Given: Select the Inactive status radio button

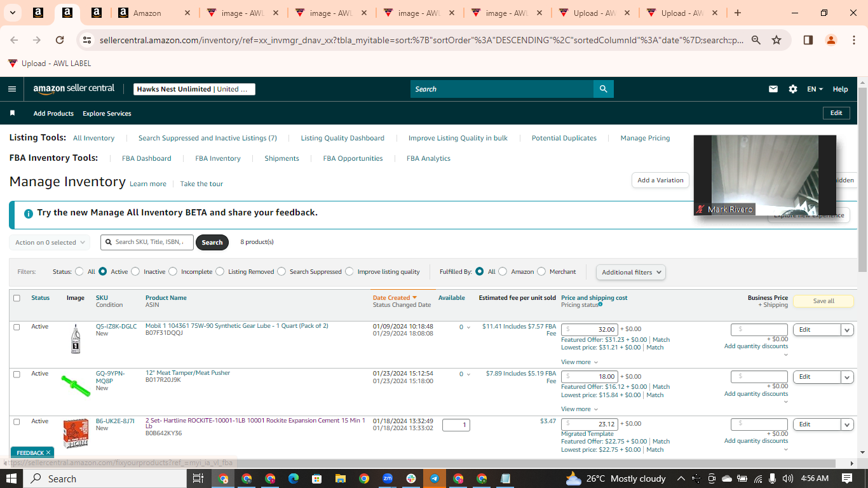Looking at the screenshot, I should pos(135,271).
